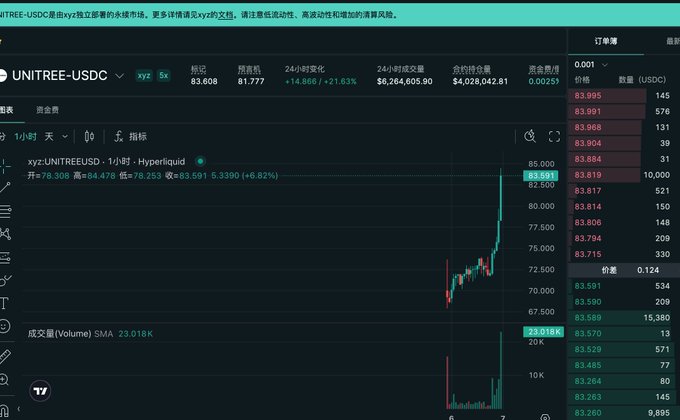Click the 5x leverage badge
680x420 pixels.
163,75
